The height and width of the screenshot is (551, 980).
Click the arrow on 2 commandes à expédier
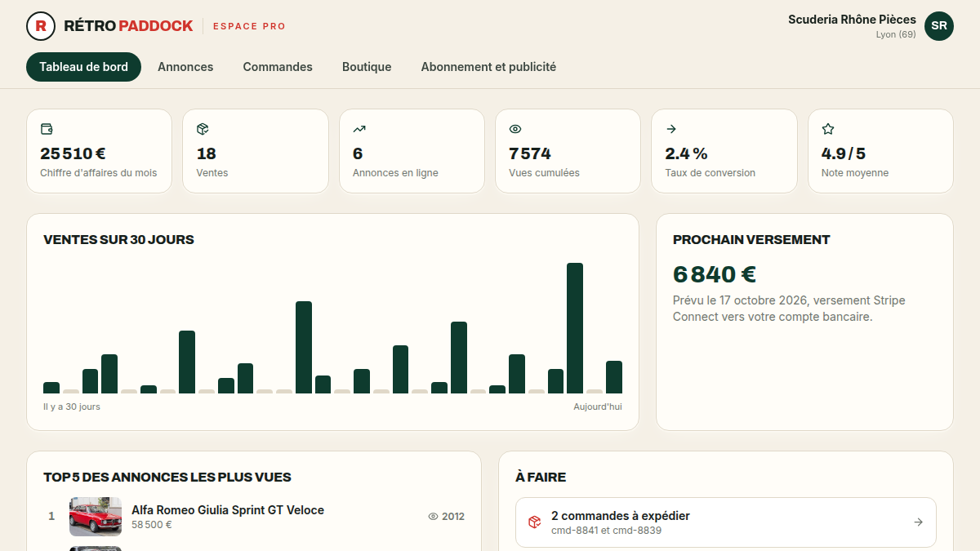click(x=918, y=522)
